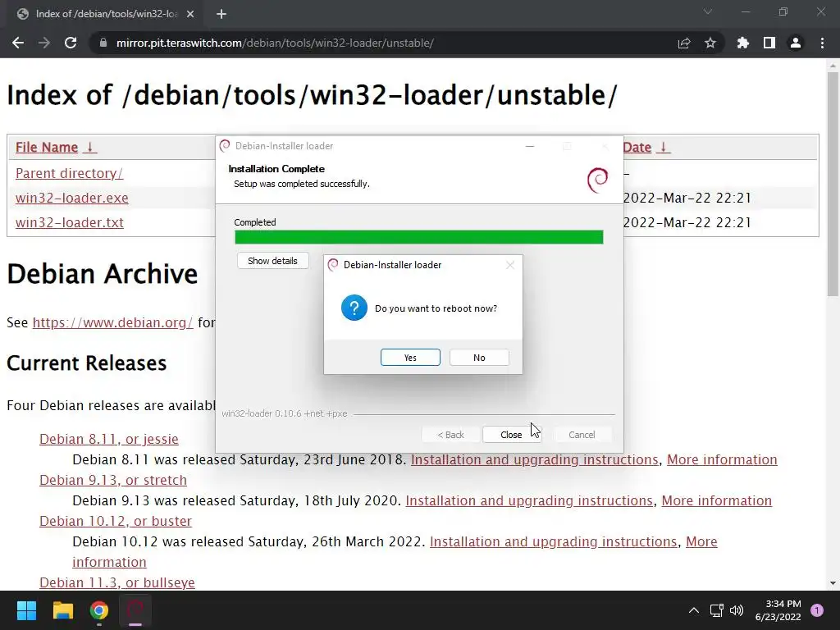This screenshot has height=630, width=840.
Task: Click the Date sort arrow
Action: pos(663,148)
